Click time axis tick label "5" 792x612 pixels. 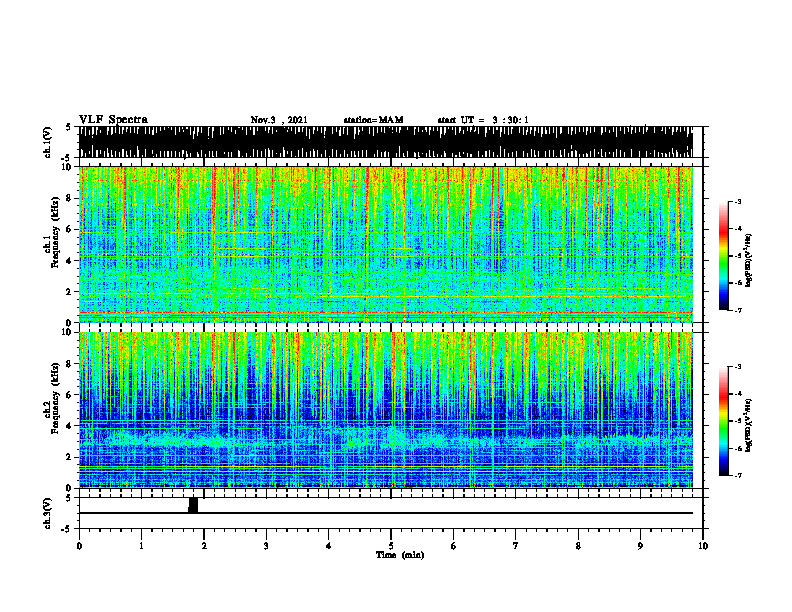tap(391, 546)
